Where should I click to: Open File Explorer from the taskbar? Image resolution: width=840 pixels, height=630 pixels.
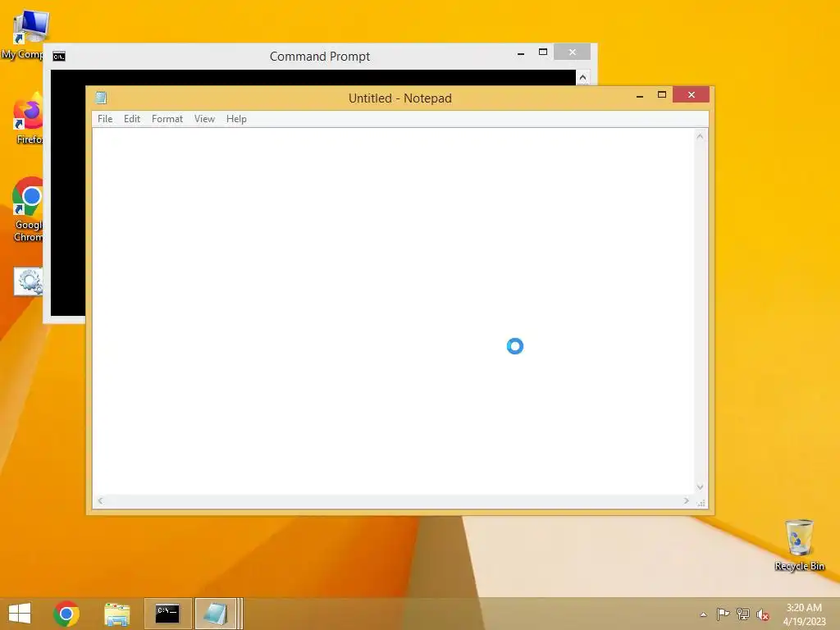[116, 614]
